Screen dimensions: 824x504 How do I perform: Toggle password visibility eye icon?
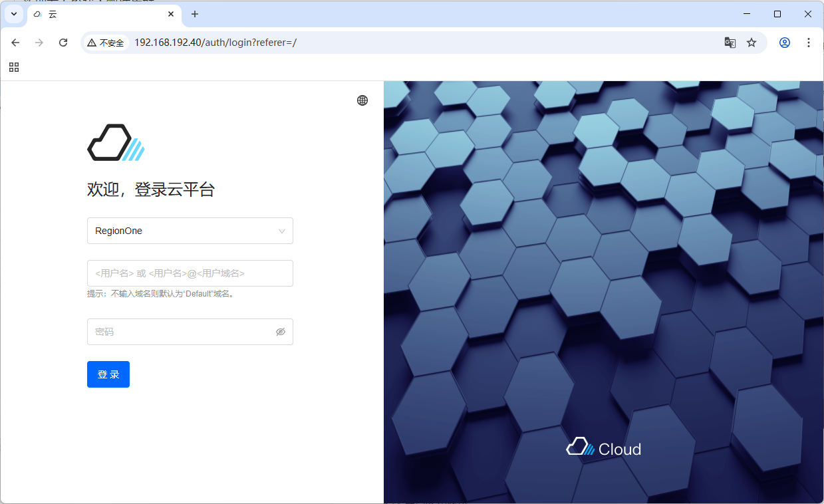tap(281, 332)
